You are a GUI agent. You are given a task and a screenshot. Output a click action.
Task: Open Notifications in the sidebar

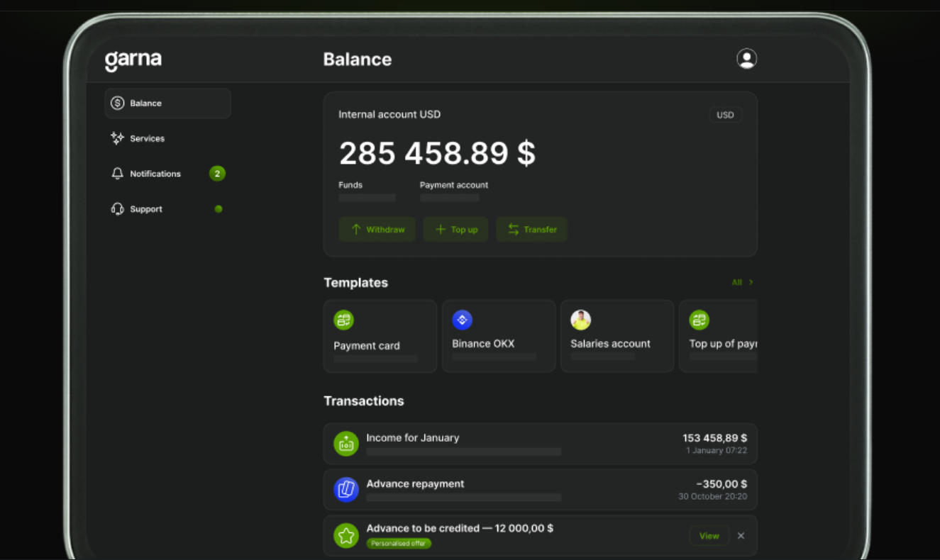click(155, 174)
